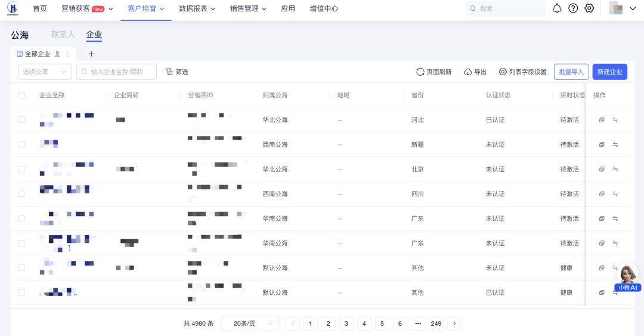This screenshot has width=644, height=336.
Task: Expand the 选择公海 dropdown
Action: click(x=45, y=72)
